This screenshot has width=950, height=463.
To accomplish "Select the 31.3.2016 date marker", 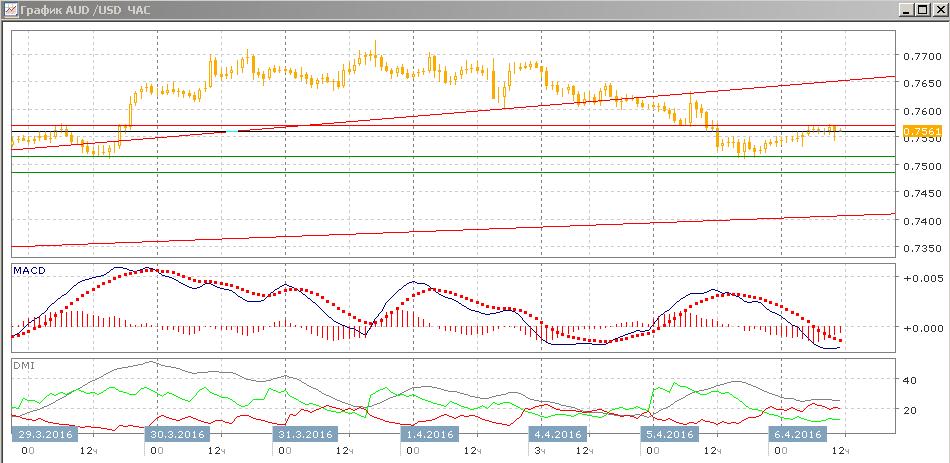I will click(304, 434).
